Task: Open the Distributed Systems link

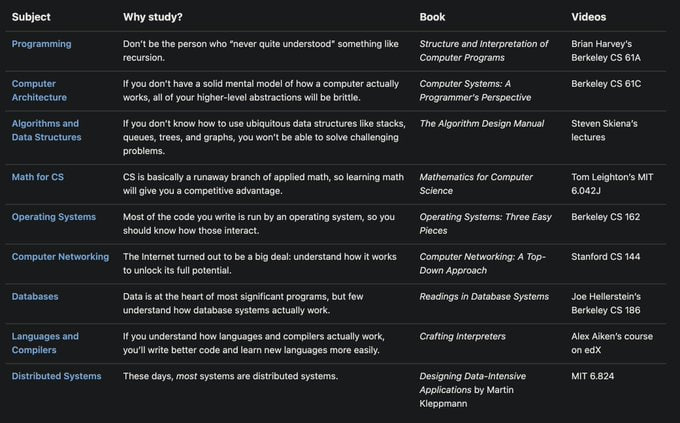Action: [x=56, y=376]
